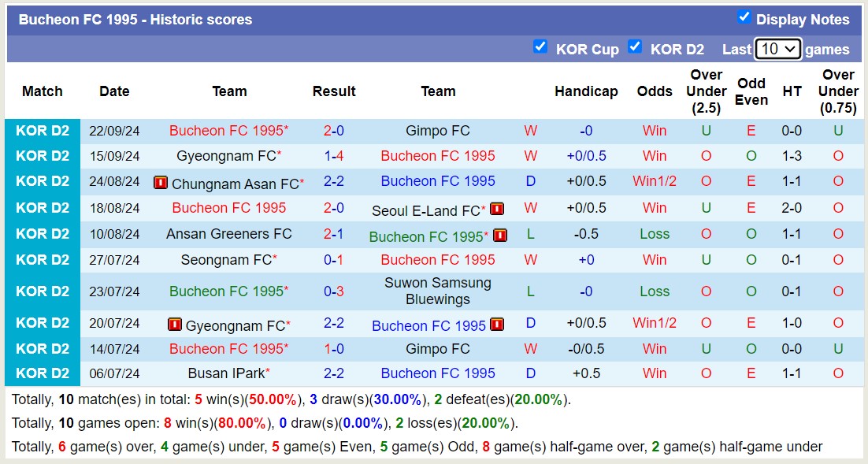Click the Odds column header
The image size is (868, 464).
[x=655, y=91]
